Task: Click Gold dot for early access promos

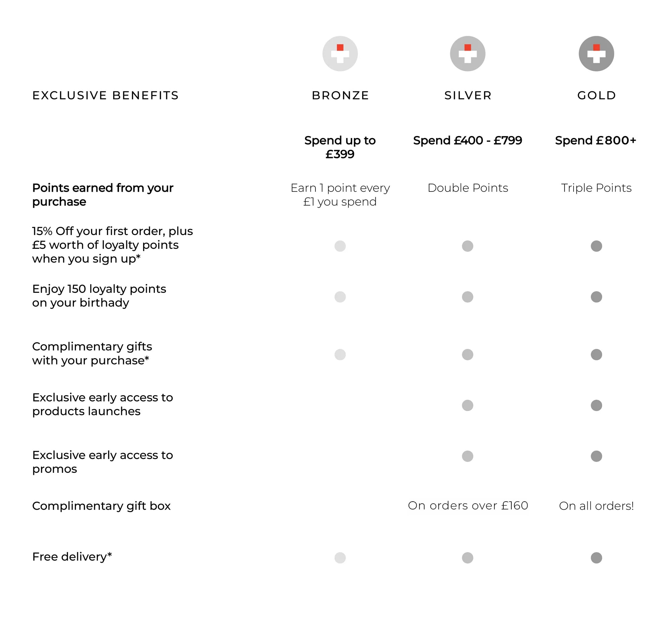Action: point(596,456)
